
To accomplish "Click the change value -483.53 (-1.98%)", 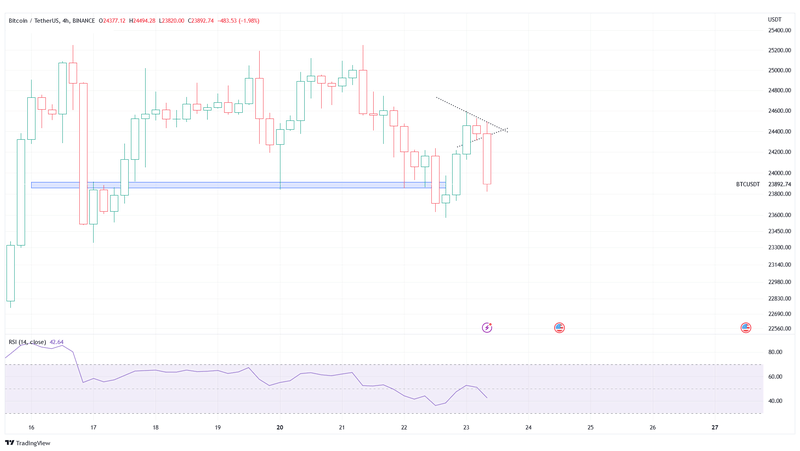I will 238,21.
